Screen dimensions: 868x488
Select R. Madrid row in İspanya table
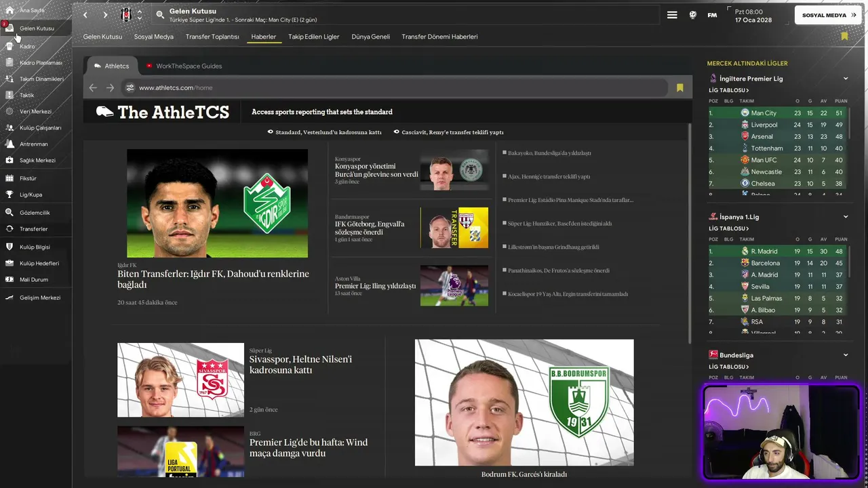pos(778,251)
